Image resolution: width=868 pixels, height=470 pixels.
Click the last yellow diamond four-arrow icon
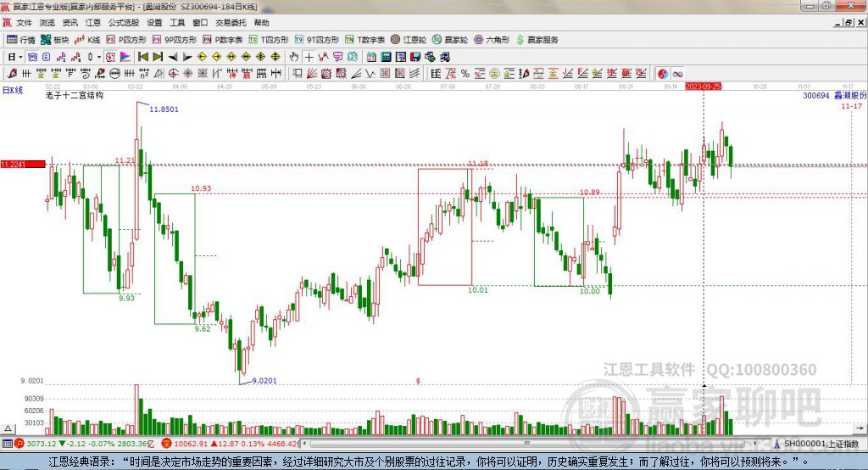click(275, 57)
